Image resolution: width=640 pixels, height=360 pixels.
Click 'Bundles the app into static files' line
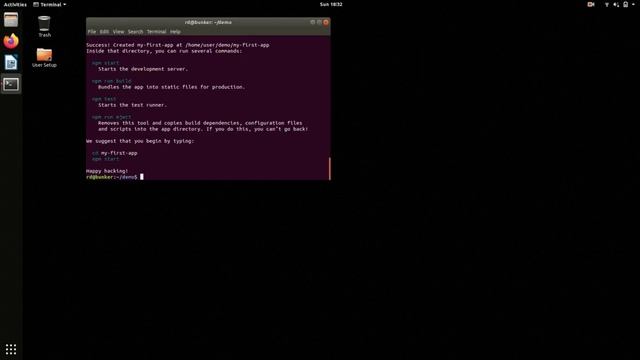171,87
